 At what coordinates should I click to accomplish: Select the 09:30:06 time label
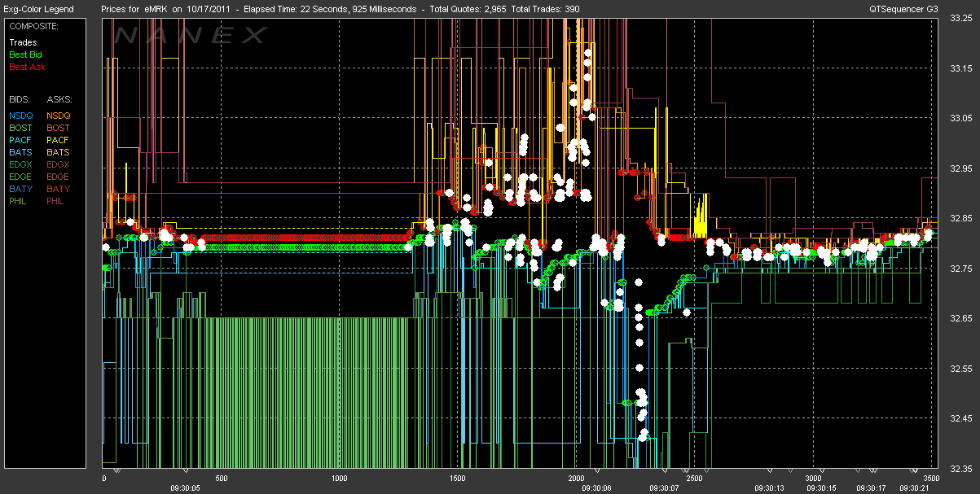click(597, 487)
